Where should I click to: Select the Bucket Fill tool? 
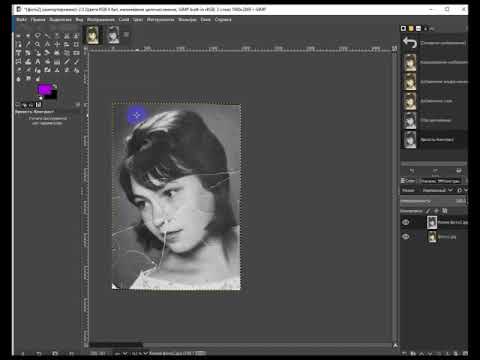(47, 62)
